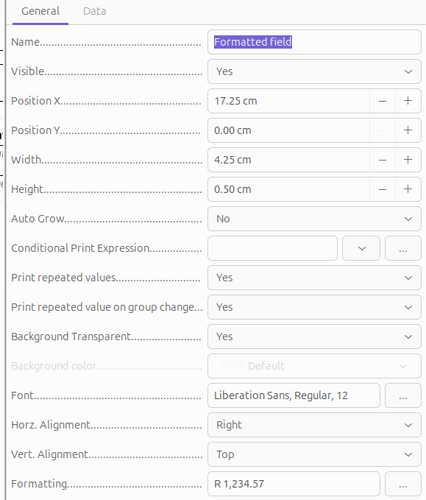The height and width of the screenshot is (500, 426).
Task: Click the Name input field
Action: (x=314, y=42)
